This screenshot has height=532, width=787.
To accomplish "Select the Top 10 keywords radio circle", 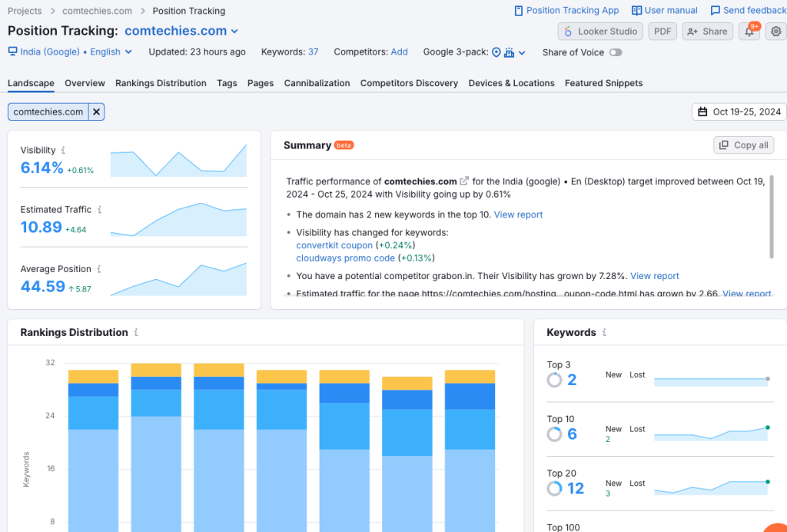I will [x=555, y=434].
